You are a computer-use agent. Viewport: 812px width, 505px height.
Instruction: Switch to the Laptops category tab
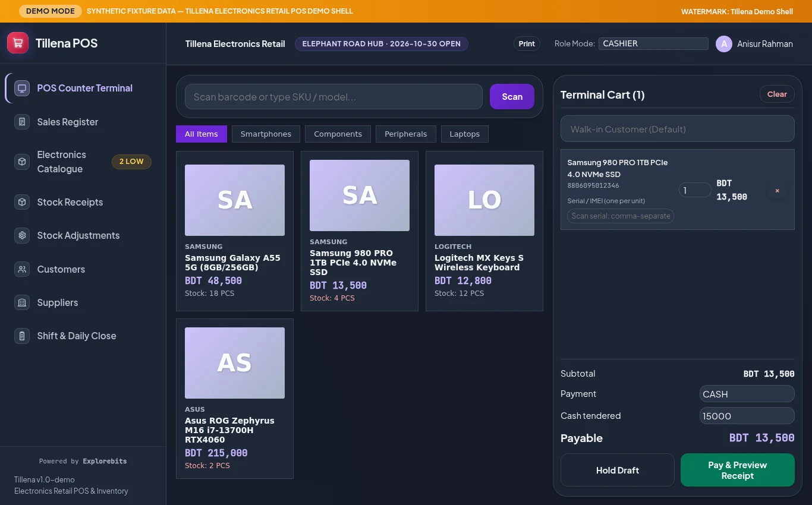pos(464,134)
